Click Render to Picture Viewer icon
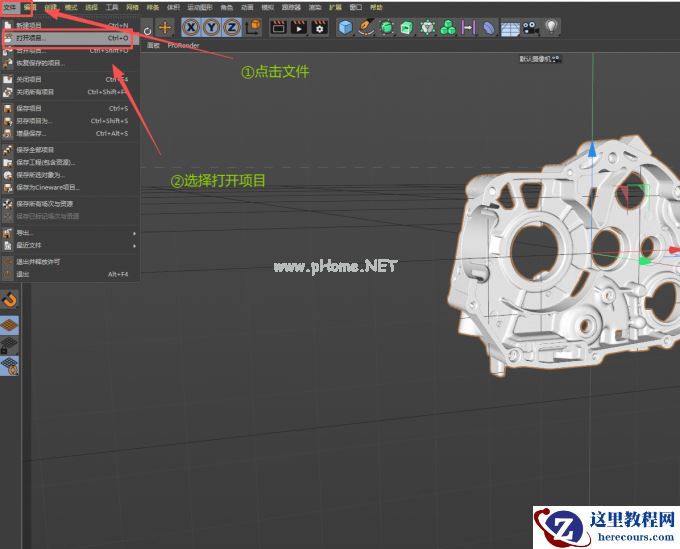Screen dimensions: 680x549 point(299,27)
